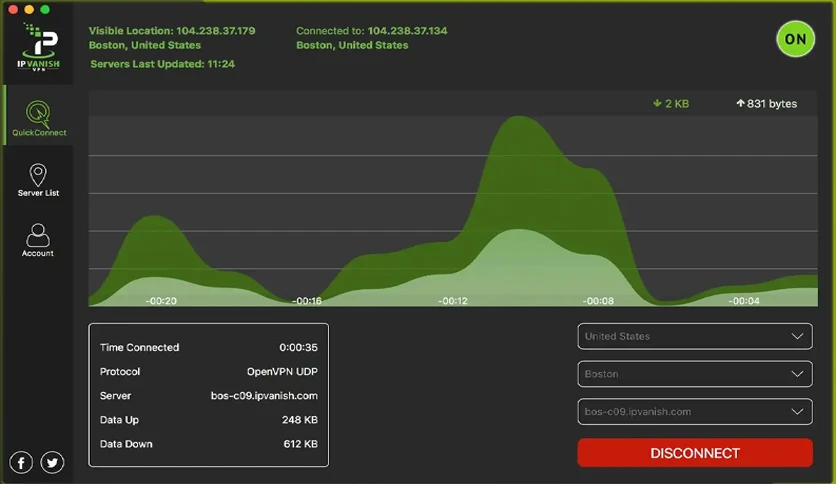Switch to the Account tab label
Viewport: 836px width, 484px height.
(38, 253)
